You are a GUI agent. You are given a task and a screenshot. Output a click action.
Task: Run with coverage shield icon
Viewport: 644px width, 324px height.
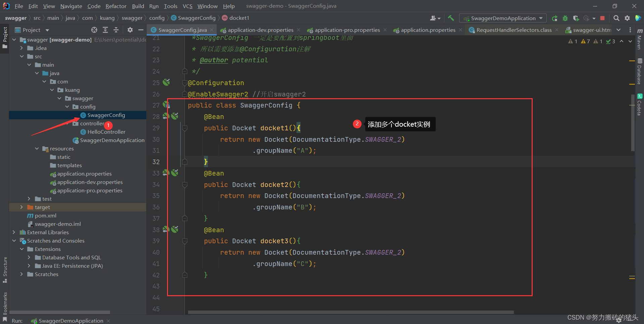(576, 18)
